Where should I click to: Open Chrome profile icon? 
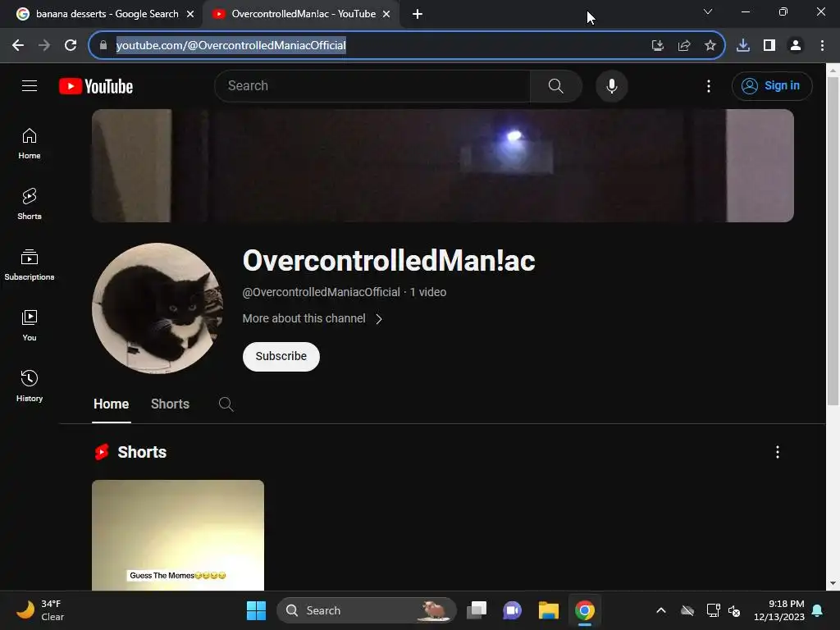[x=796, y=45]
